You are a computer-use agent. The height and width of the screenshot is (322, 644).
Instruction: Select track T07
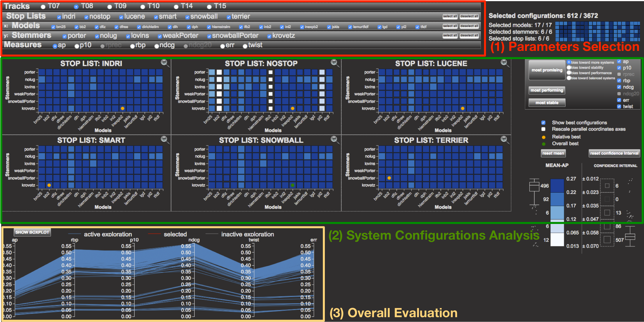pos(43,7)
